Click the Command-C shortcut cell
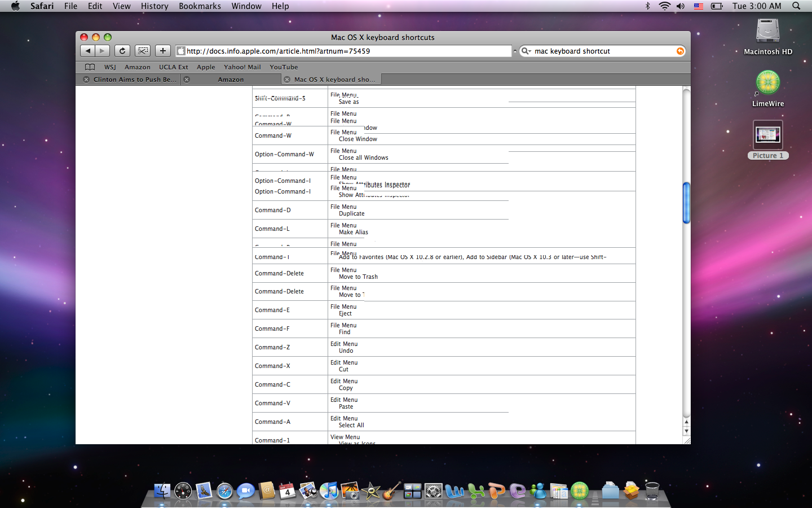Viewport: 812px width, 508px height. click(290, 384)
